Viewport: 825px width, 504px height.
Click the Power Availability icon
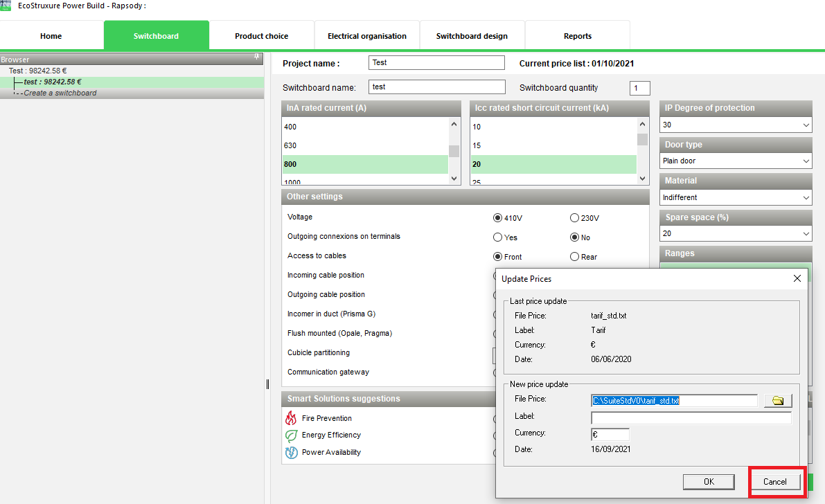291,453
